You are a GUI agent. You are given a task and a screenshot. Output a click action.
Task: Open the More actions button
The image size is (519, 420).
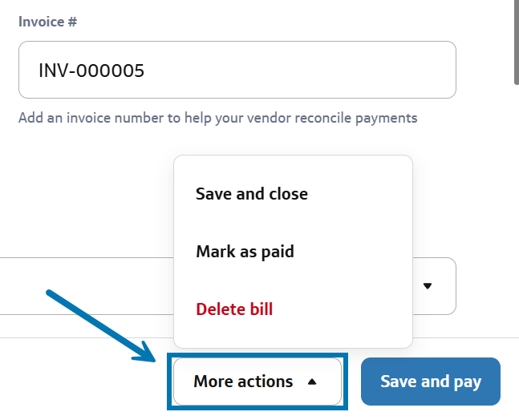point(257,382)
